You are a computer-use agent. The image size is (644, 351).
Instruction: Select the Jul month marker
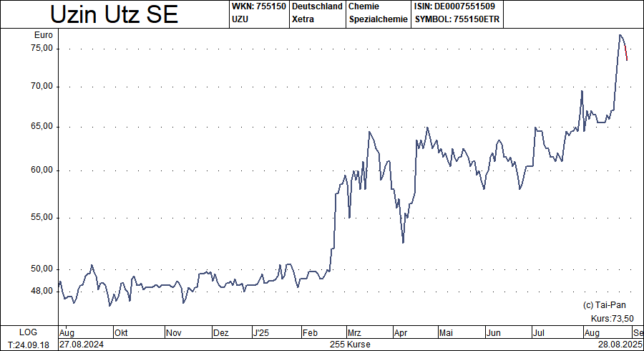[538, 333]
